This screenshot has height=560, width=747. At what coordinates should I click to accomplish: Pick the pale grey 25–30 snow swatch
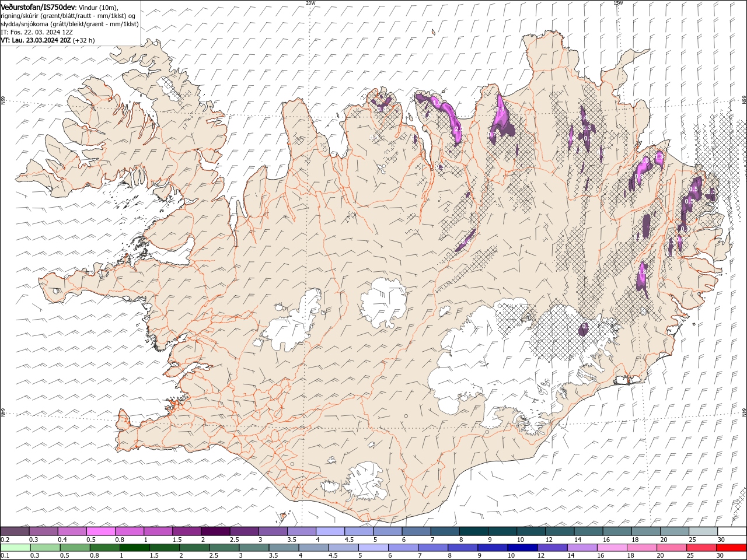[703, 531]
